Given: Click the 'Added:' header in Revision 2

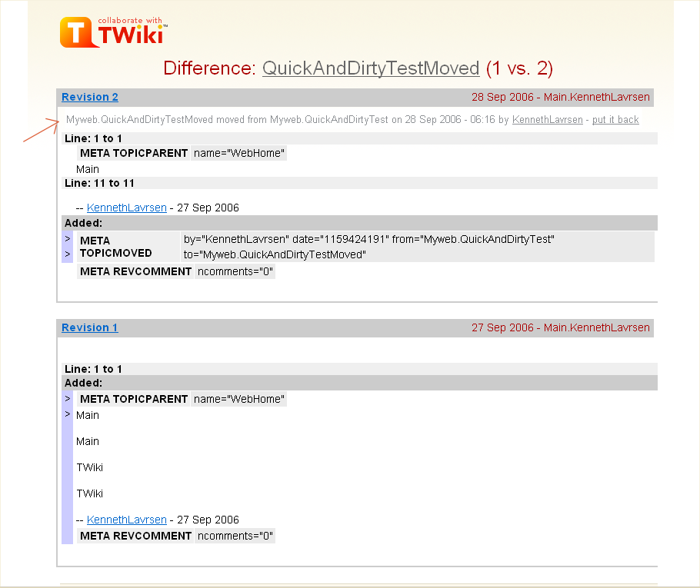Looking at the screenshot, I should coord(83,223).
